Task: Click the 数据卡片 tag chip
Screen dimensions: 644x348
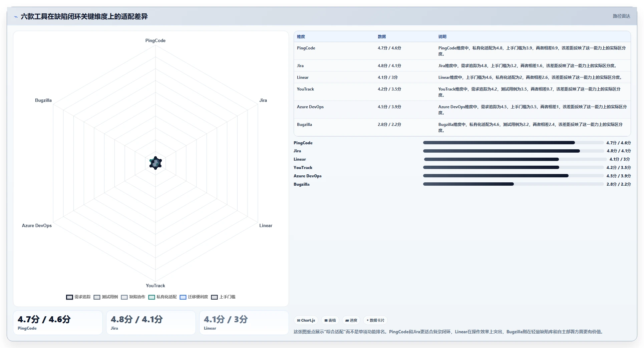Action: (x=375, y=320)
